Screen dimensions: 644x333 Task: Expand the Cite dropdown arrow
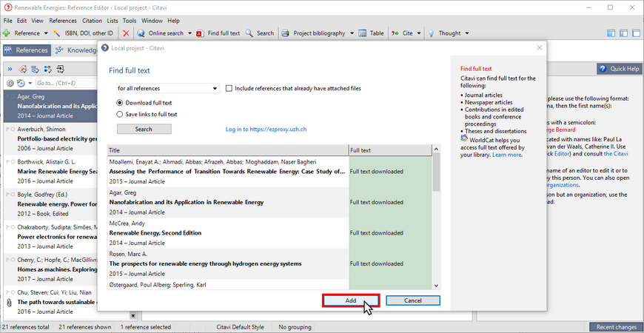point(419,33)
